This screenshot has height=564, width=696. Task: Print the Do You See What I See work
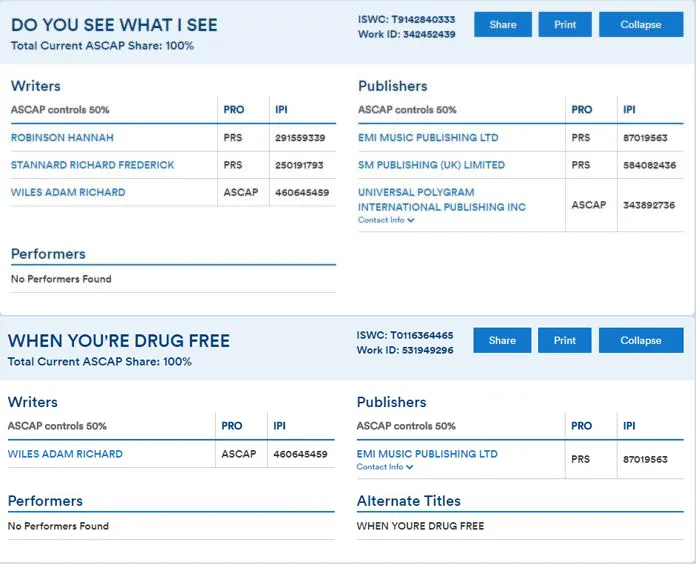(x=565, y=24)
